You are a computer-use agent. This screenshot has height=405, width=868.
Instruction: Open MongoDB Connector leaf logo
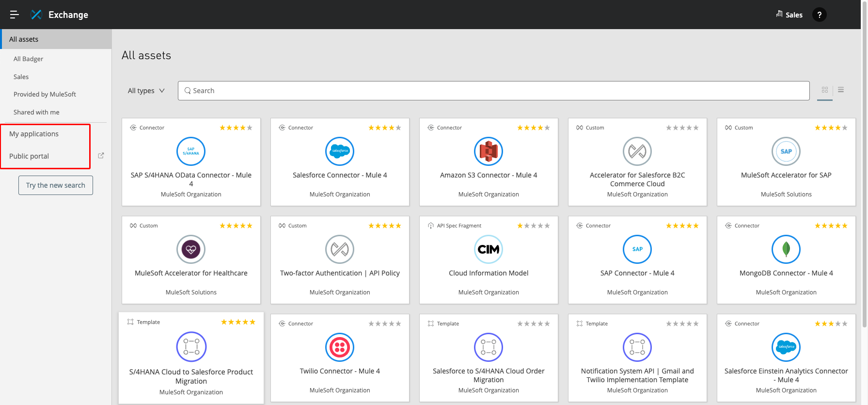[x=786, y=249]
